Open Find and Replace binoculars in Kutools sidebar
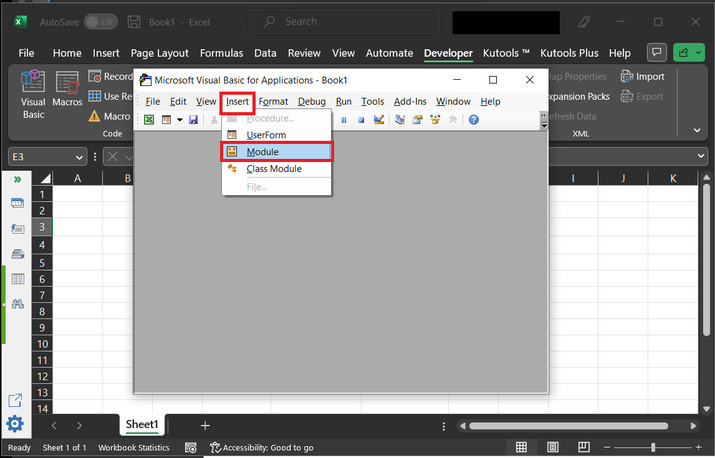 (17, 304)
